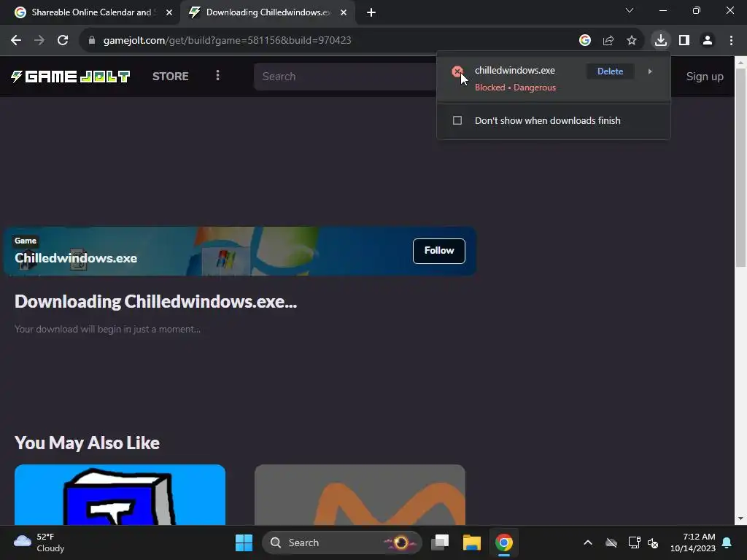Viewport: 747px width, 560px height.
Task: Reload the Game Jolt page
Action: tap(63, 41)
